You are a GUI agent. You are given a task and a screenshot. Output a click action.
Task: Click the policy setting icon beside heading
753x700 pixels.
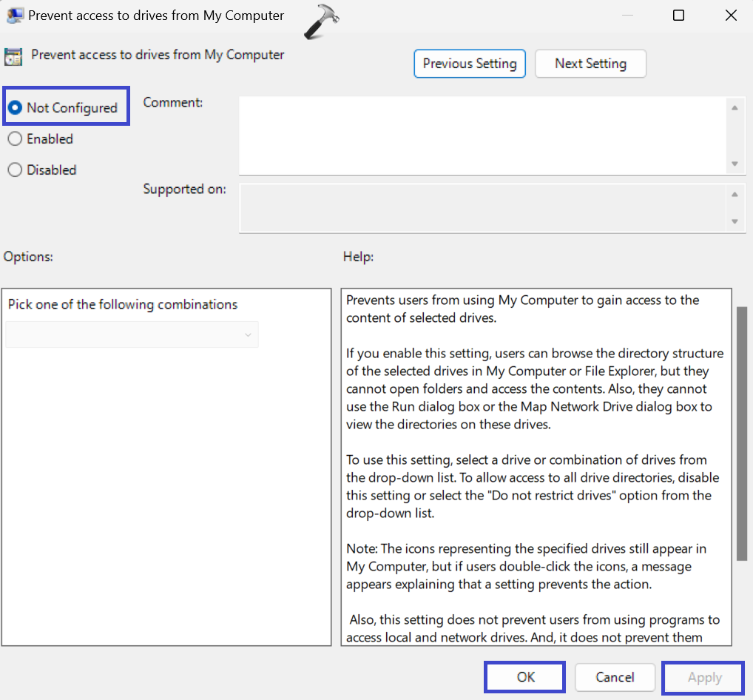pos(13,57)
